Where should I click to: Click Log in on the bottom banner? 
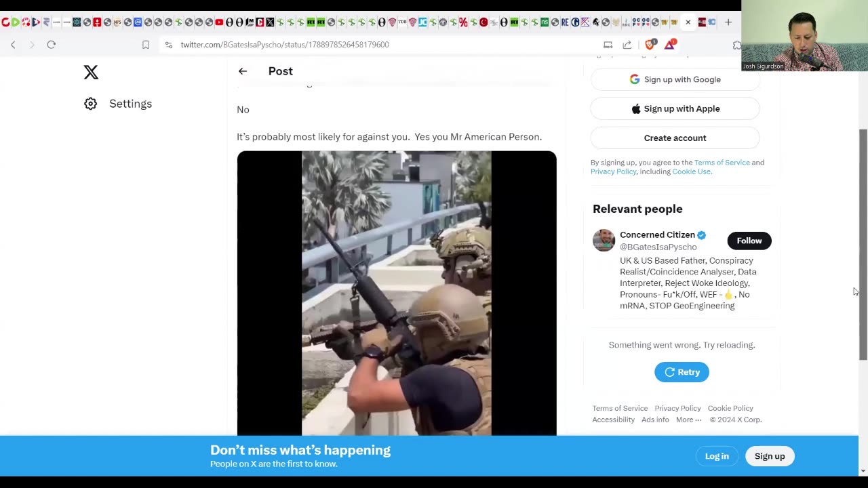717,456
